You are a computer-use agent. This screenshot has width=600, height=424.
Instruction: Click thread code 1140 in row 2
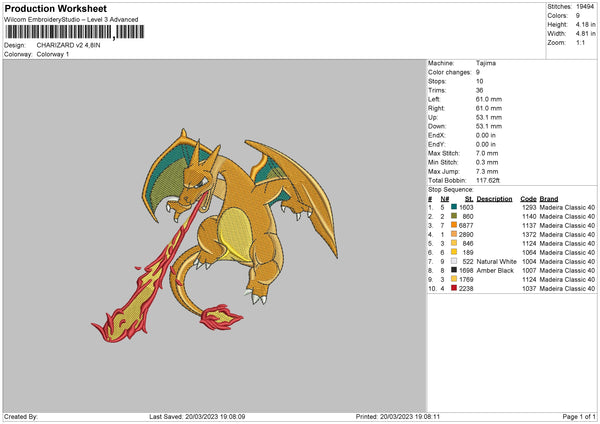(529, 216)
